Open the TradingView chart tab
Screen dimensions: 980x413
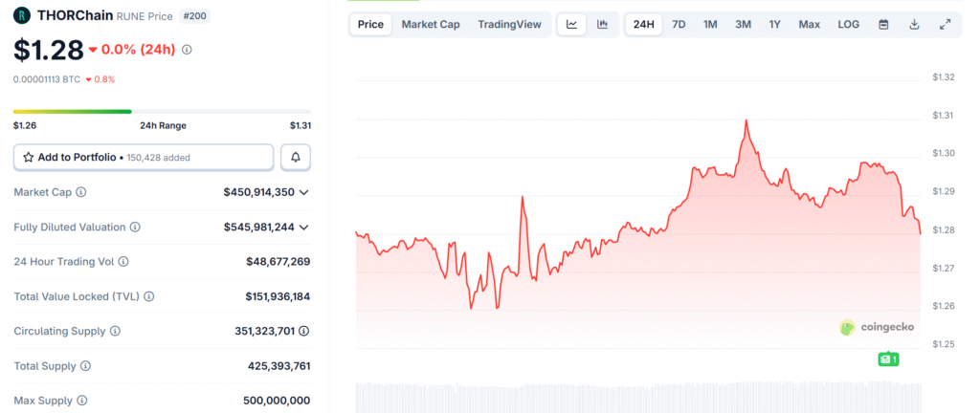point(510,24)
